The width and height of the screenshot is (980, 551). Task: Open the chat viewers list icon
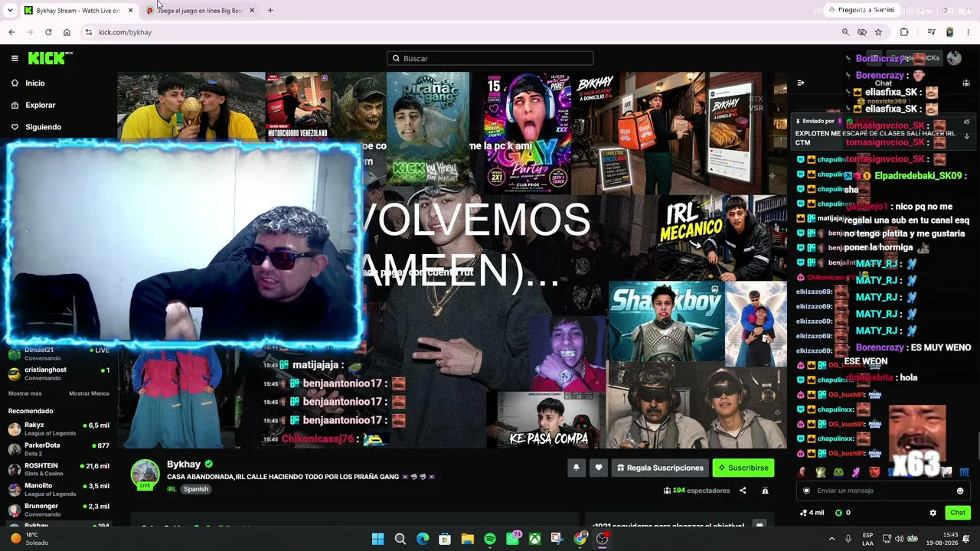(x=966, y=83)
